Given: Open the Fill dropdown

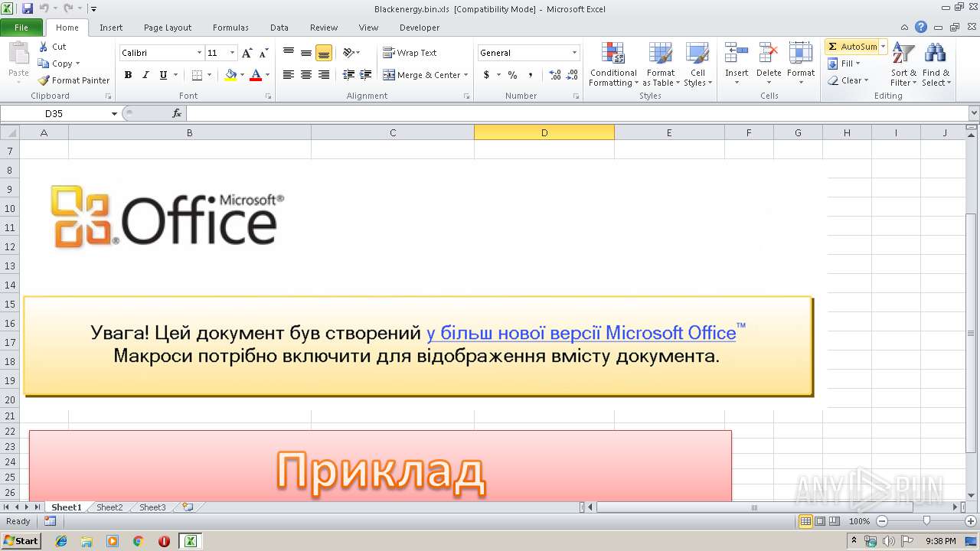Looking at the screenshot, I should (845, 64).
